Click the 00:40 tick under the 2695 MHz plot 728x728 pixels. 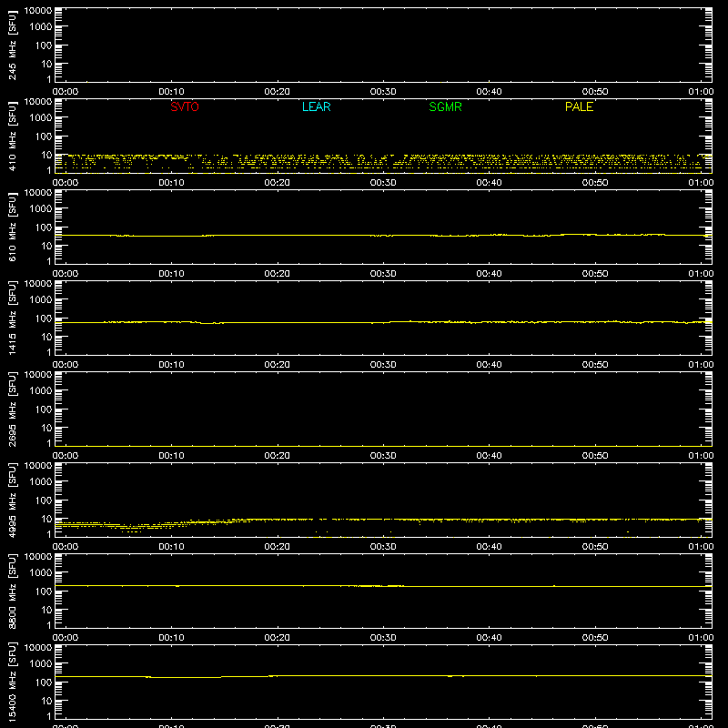[489, 456]
